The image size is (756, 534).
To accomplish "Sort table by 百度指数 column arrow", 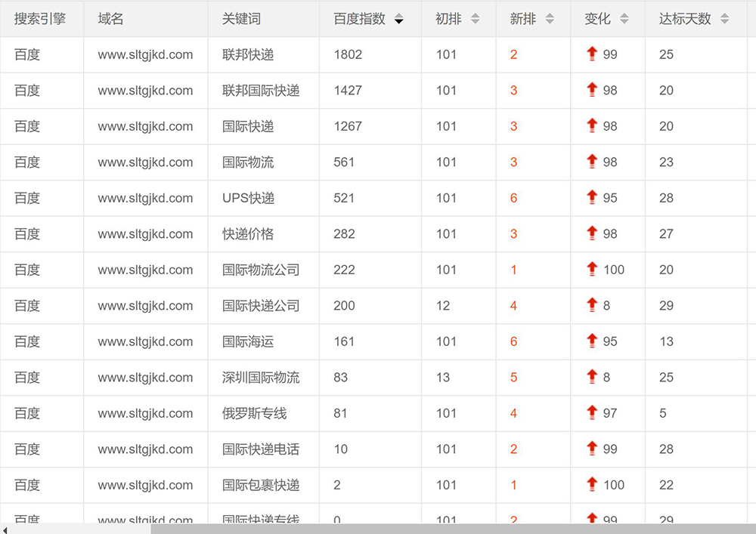I will click(398, 20).
